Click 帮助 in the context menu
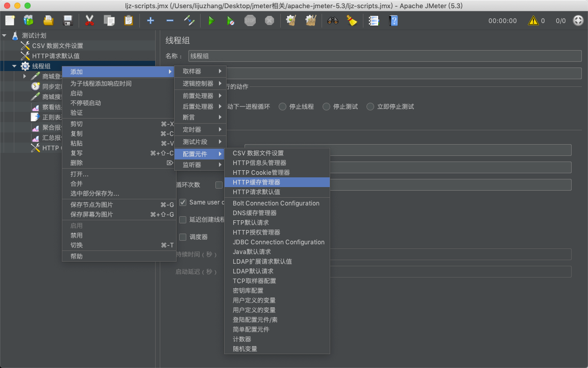The image size is (588, 368). pyautogui.click(x=119, y=256)
